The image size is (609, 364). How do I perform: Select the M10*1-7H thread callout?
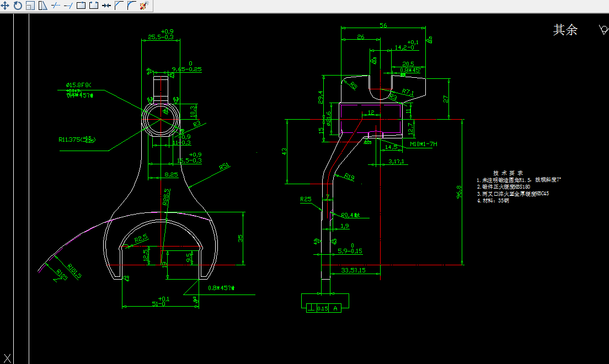423,144
